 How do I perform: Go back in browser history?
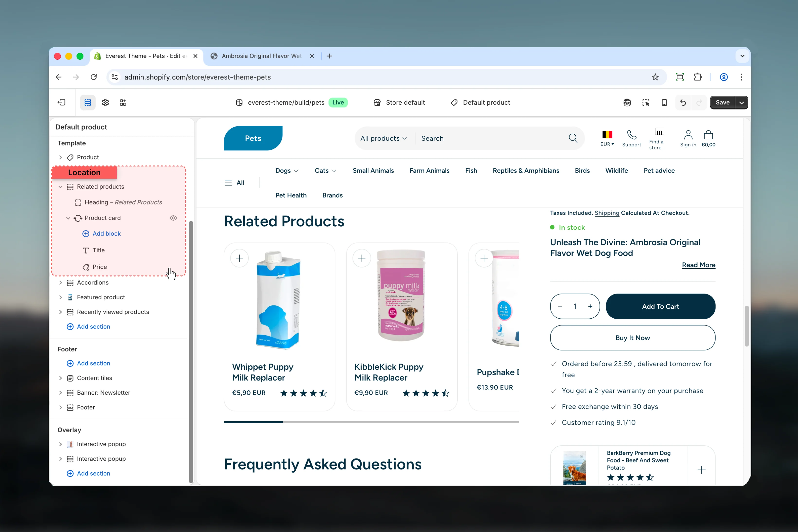point(59,77)
